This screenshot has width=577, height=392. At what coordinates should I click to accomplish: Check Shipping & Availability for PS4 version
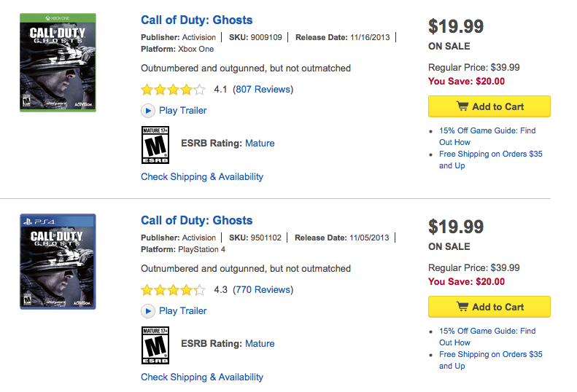point(201,377)
